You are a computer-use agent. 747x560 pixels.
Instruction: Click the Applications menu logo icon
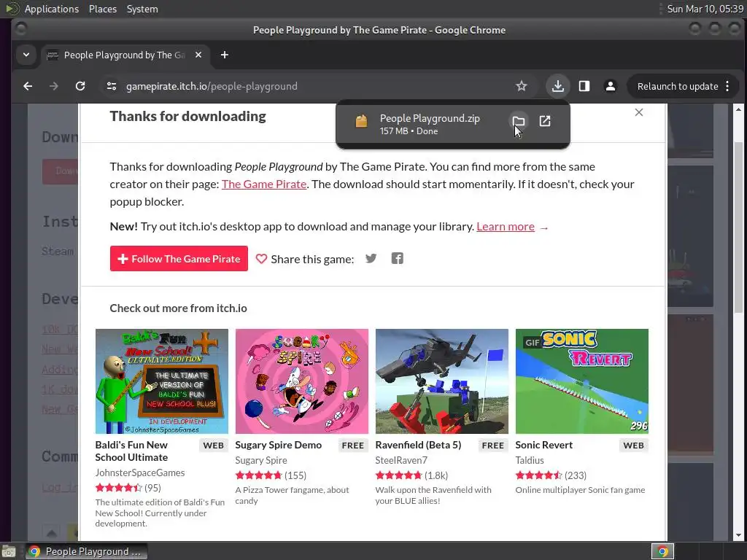coord(12,9)
